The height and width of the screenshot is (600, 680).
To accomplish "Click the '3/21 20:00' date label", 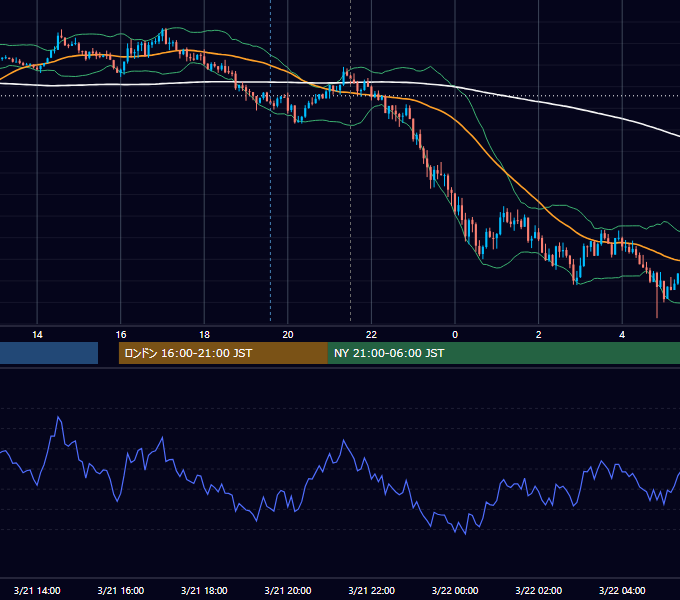I will [x=288, y=590].
